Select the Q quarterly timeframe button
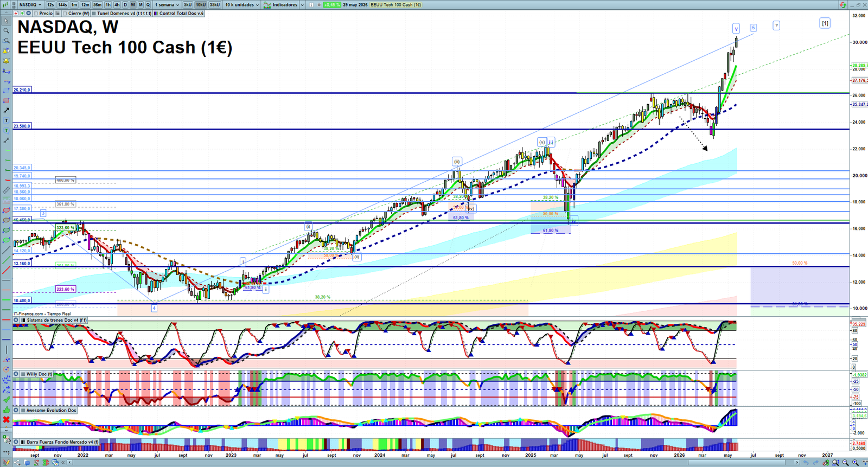 tap(148, 4)
